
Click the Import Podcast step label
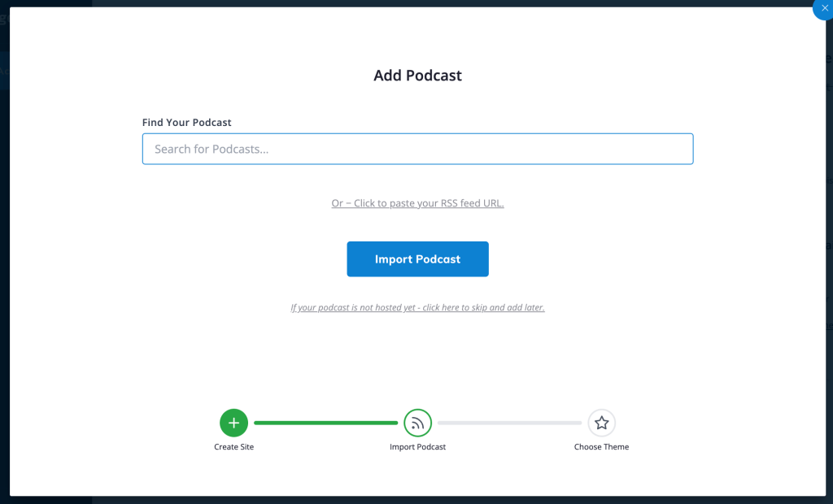click(x=417, y=446)
